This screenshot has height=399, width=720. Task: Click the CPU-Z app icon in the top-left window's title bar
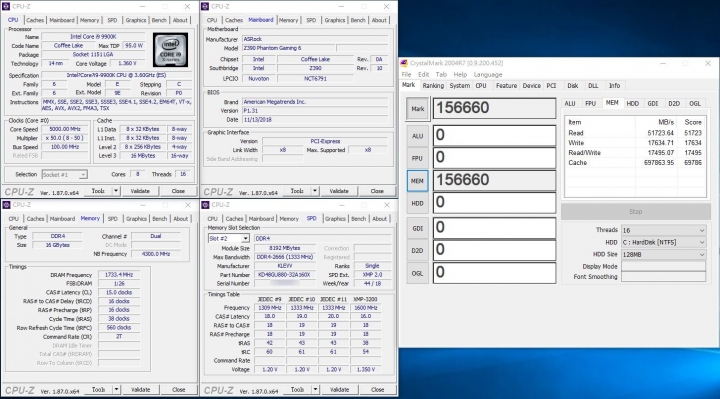click(6, 6)
